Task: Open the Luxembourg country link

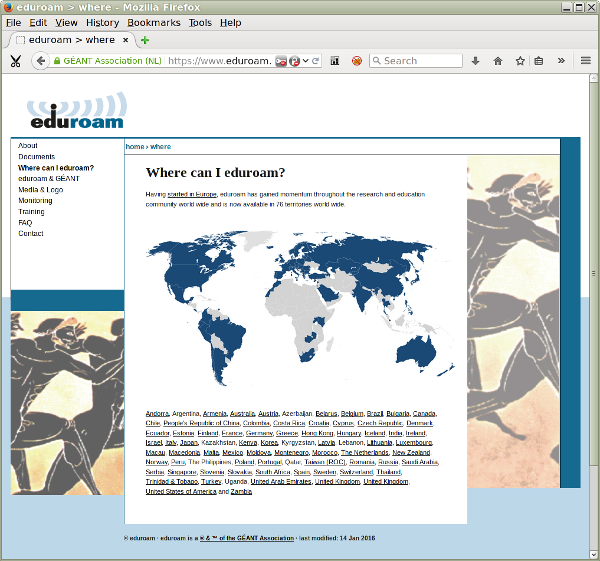Action: point(414,443)
